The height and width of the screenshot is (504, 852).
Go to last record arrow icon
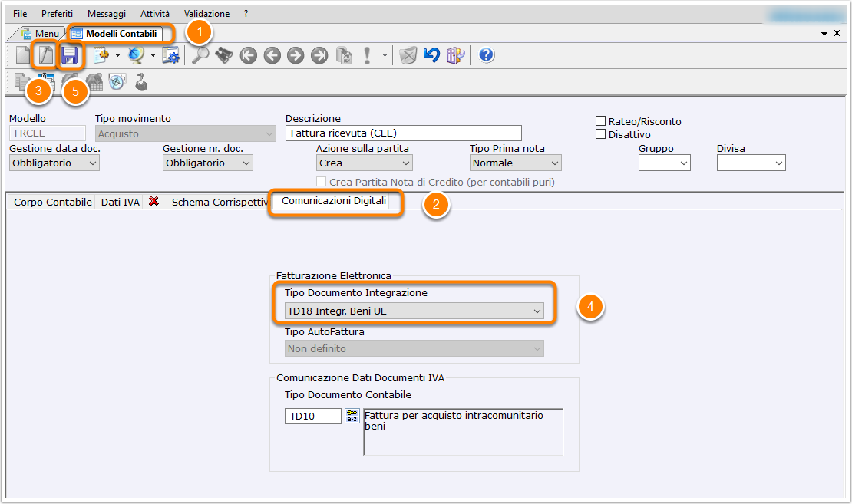tap(319, 55)
